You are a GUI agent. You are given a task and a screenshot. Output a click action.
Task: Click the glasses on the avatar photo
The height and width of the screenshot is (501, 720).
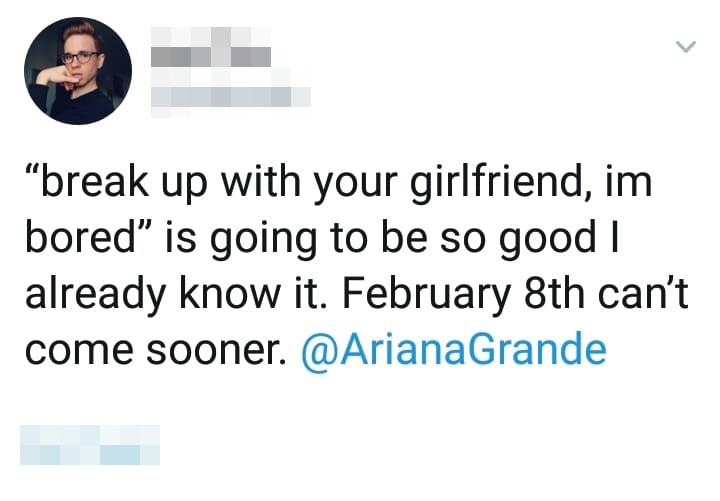[x=80, y=57]
